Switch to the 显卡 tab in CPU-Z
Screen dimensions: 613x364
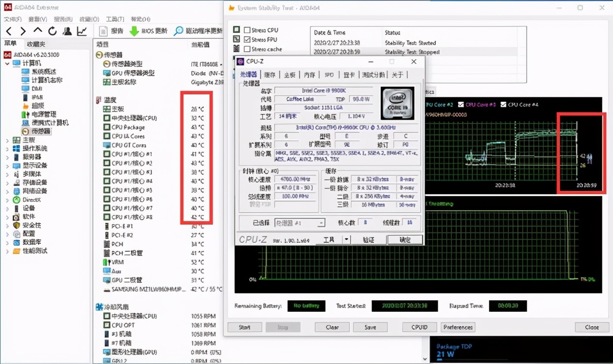tap(349, 75)
